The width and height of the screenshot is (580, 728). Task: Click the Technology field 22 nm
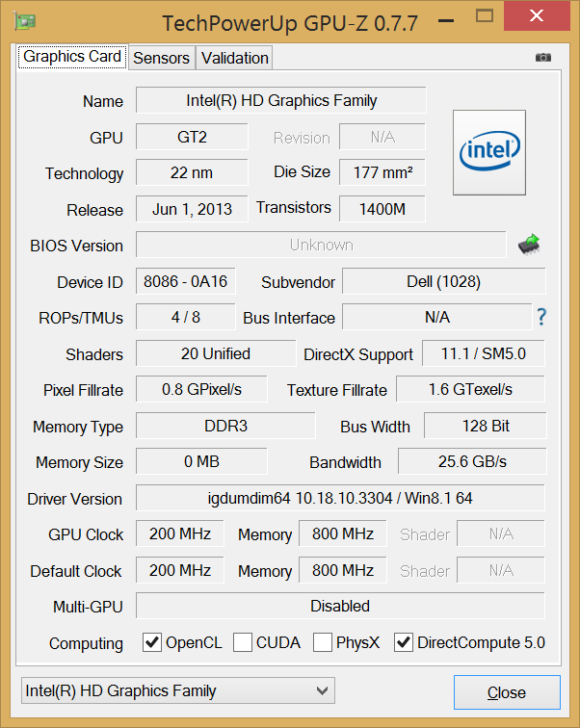tap(192, 172)
